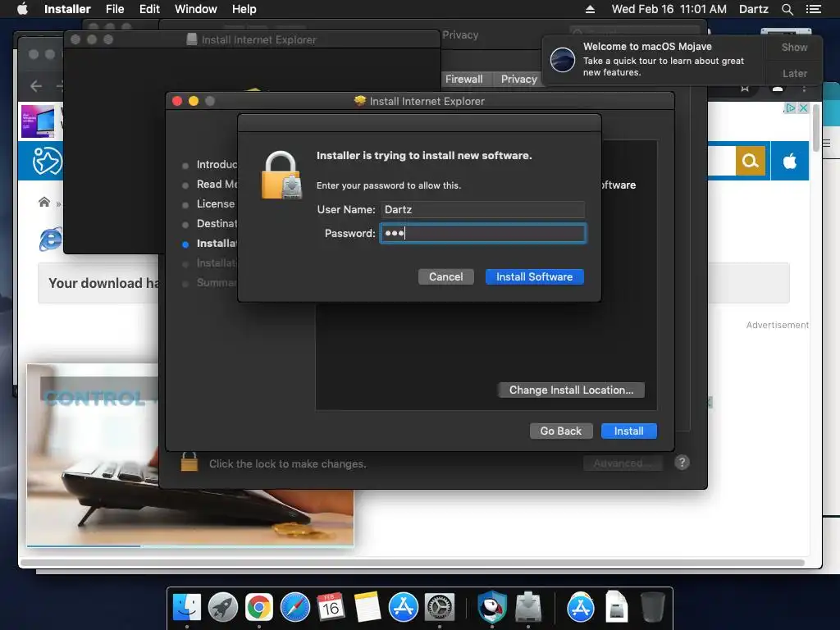Click the Password field
This screenshot has height=630, width=840.
tap(482, 234)
